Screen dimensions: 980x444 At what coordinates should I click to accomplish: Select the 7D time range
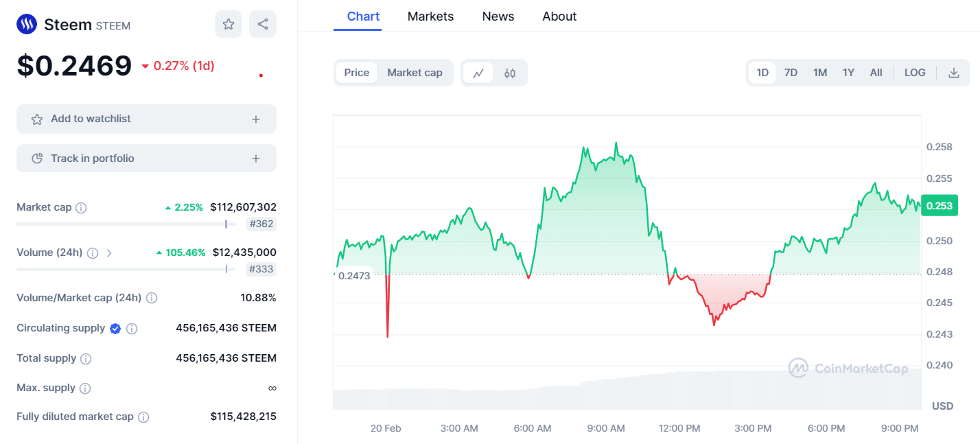791,73
